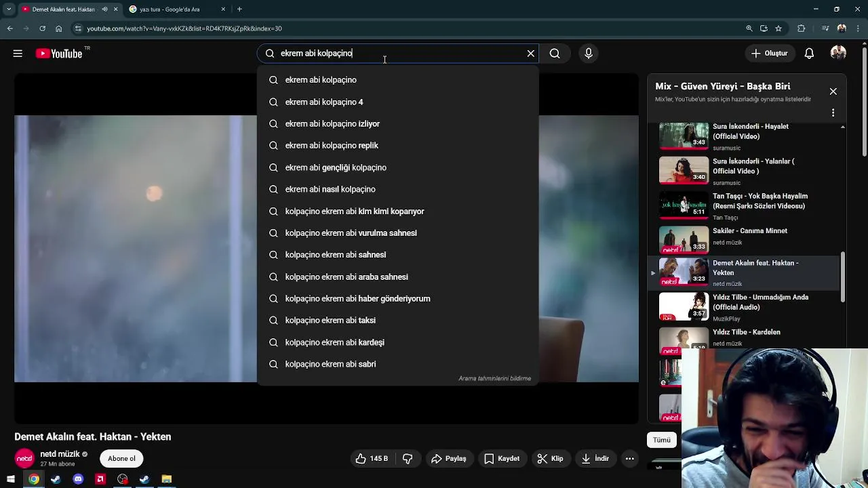Open Chrome from the taskbar

point(33,479)
